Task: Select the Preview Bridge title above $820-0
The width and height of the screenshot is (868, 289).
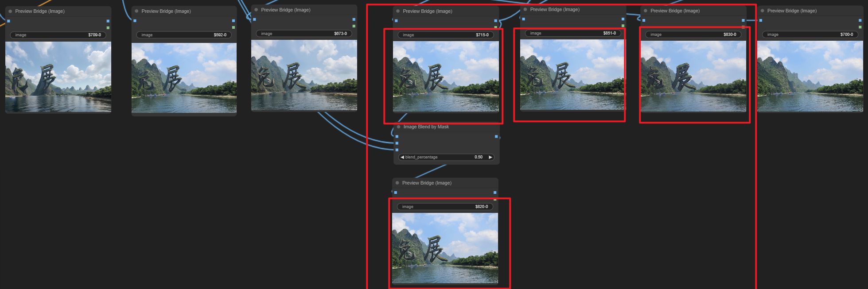Action: point(427,183)
